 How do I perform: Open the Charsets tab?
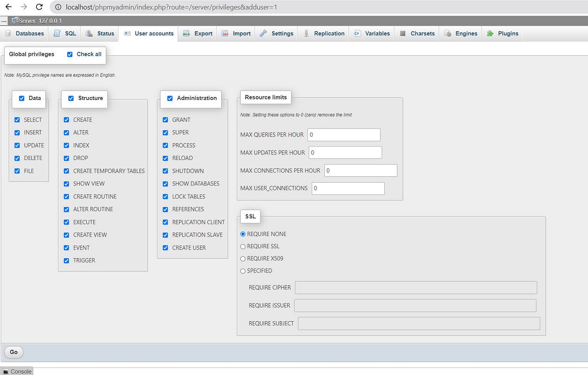pyautogui.click(x=417, y=34)
